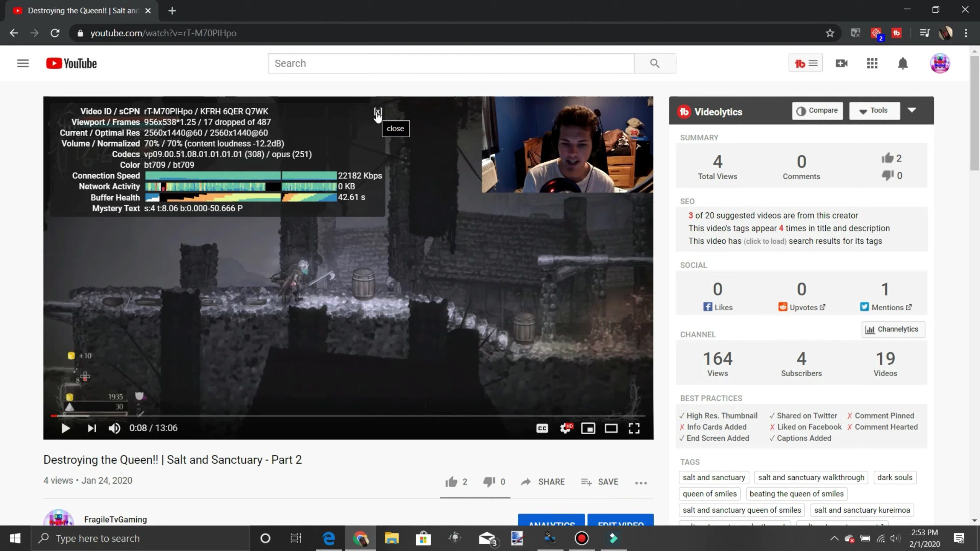Open media control icon in Chrome toolbar
This screenshot has width=980, height=551.
924,33
